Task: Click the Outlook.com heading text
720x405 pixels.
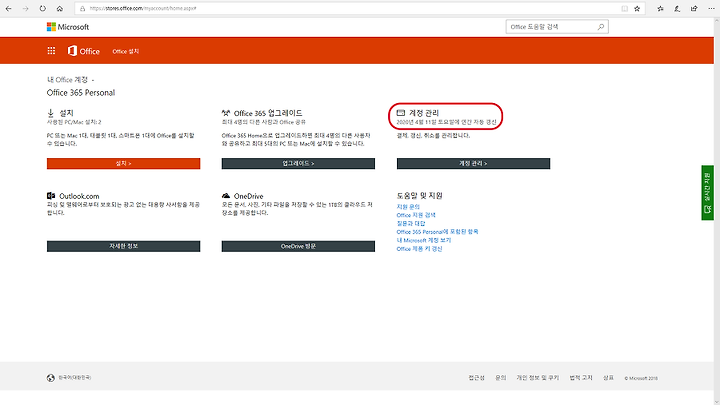Action: tap(79, 196)
